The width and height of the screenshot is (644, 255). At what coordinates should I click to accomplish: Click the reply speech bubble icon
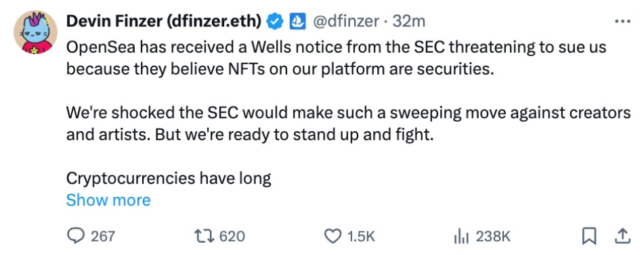(76, 237)
